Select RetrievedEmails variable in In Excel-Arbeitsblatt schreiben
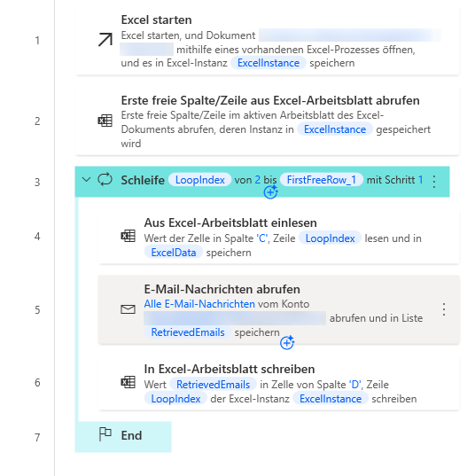The width and height of the screenshot is (475, 476). [x=213, y=385]
